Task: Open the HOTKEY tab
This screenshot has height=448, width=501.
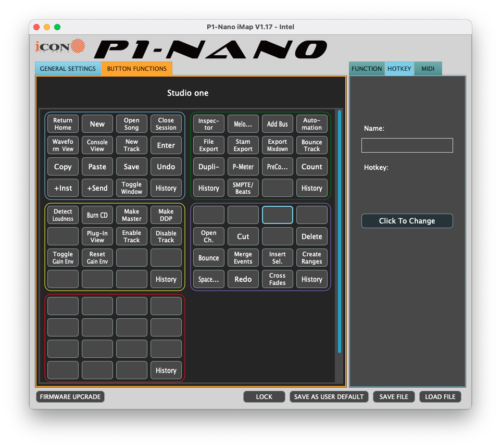Action: pyautogui.click(x=399, y=69)
